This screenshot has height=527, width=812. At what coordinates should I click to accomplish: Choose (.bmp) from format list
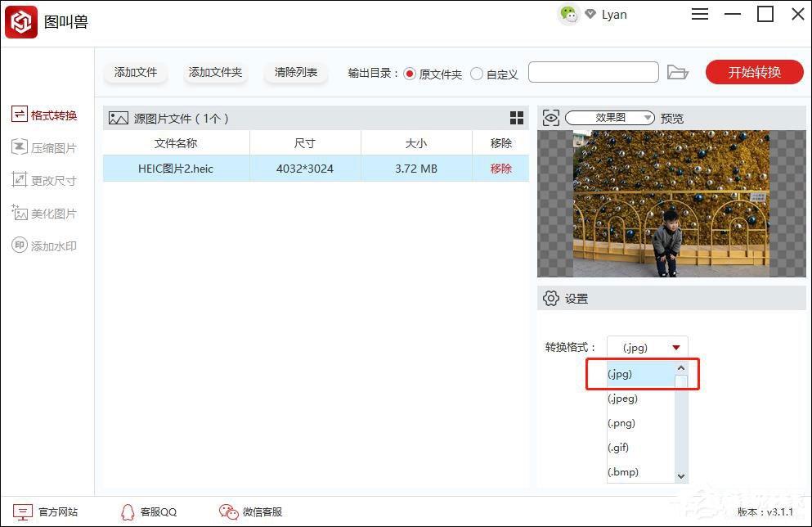click(640, 471)
